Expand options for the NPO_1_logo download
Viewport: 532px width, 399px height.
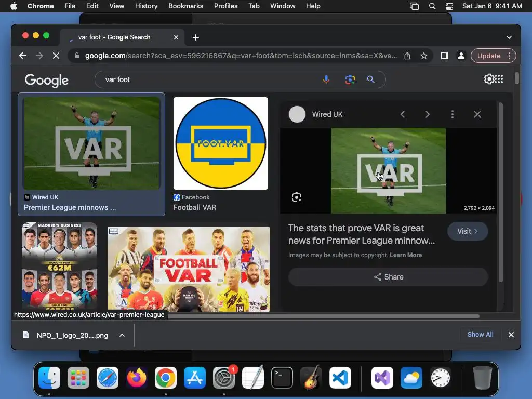point(122,335)
